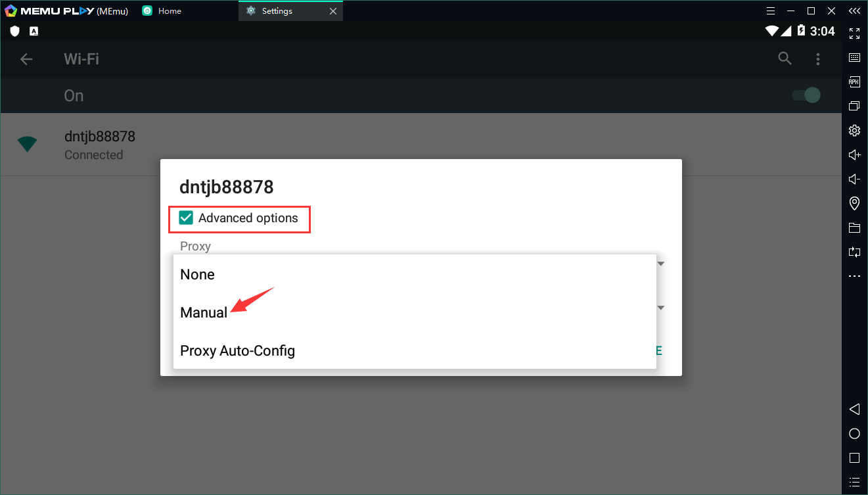
Task: Turn off the Wi-Fi toggle switch
Action: pos(807,95)
